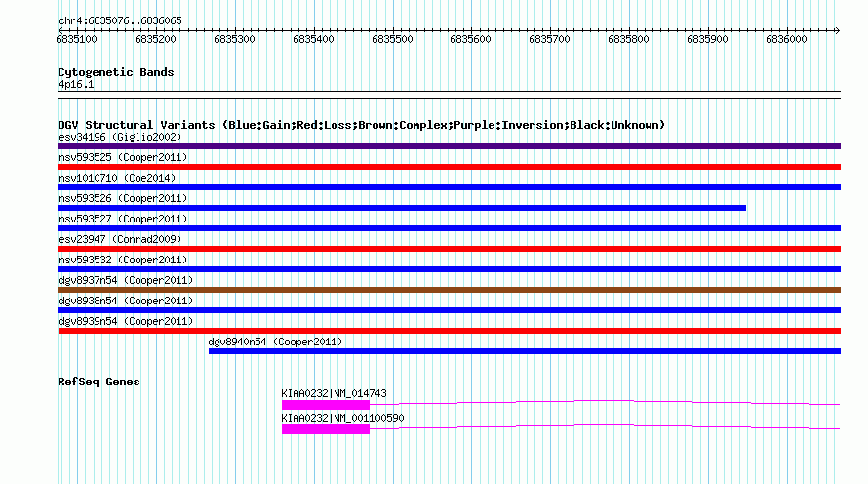Click the shorter blue nsv593526 gain bar

tap(402, 208)
